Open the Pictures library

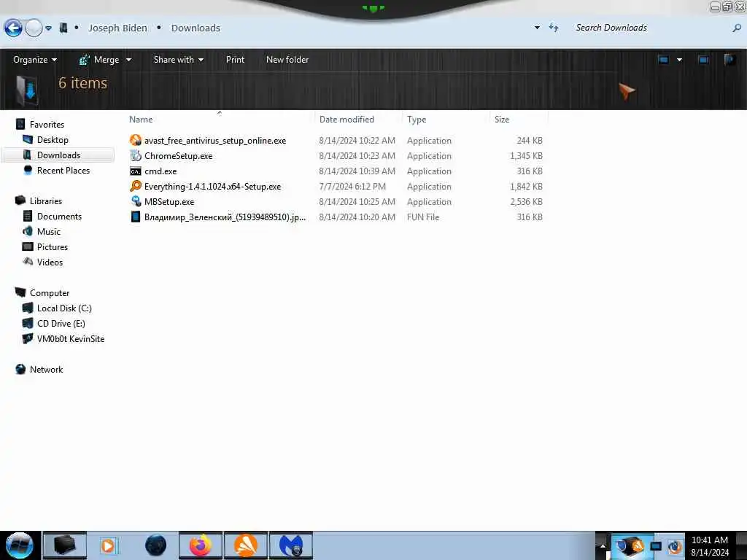pos(53,246)
